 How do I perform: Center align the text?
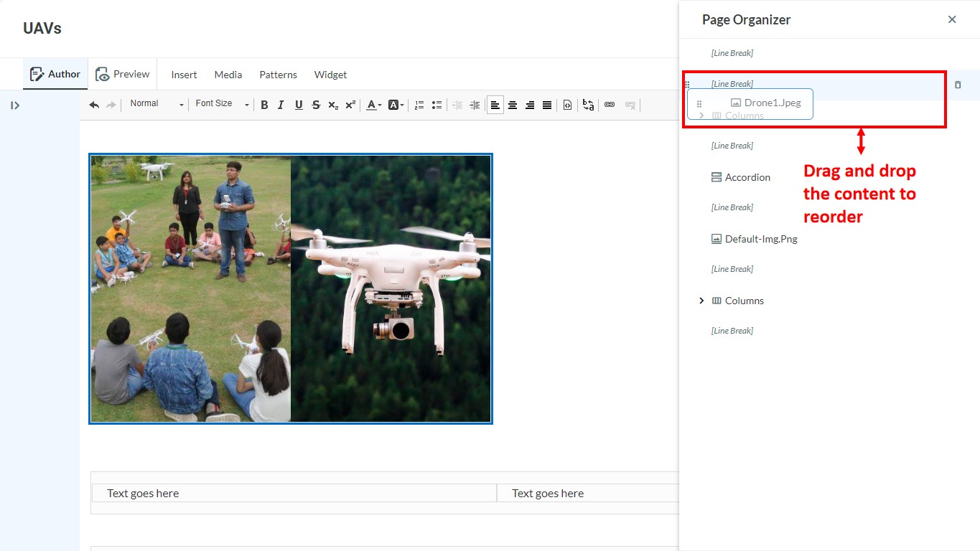513,105
